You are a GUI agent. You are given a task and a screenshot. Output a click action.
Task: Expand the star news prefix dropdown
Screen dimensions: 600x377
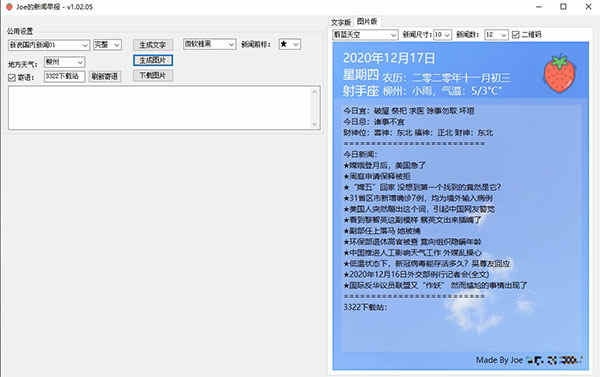click(290, 44)
